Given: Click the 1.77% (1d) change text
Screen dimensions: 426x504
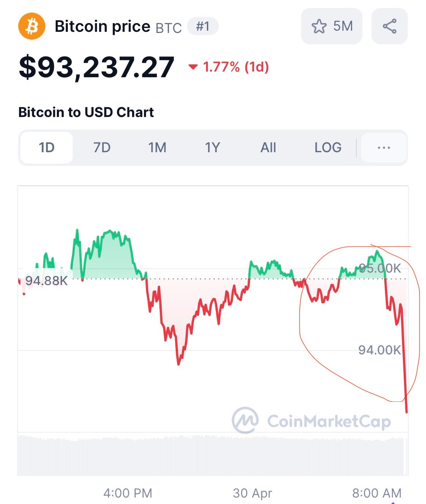Looking at the screenshot, I should pyautogui.click(x=236, y=67).
